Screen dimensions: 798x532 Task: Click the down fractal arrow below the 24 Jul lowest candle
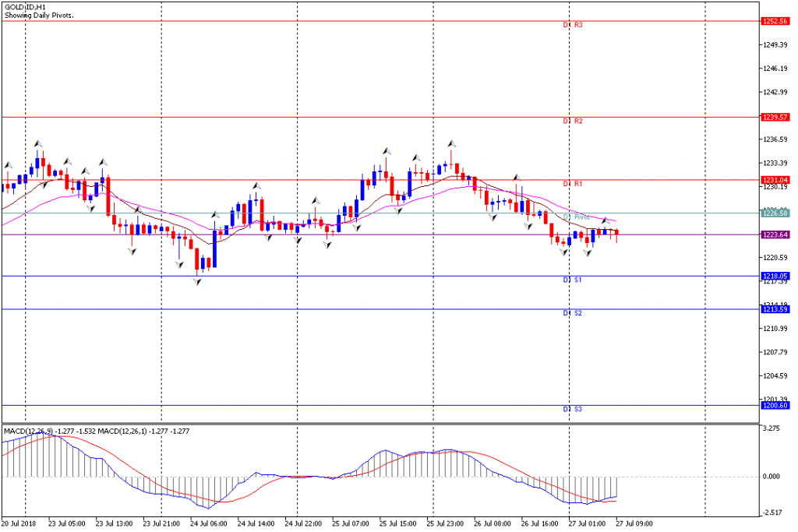tap(197, 281)
